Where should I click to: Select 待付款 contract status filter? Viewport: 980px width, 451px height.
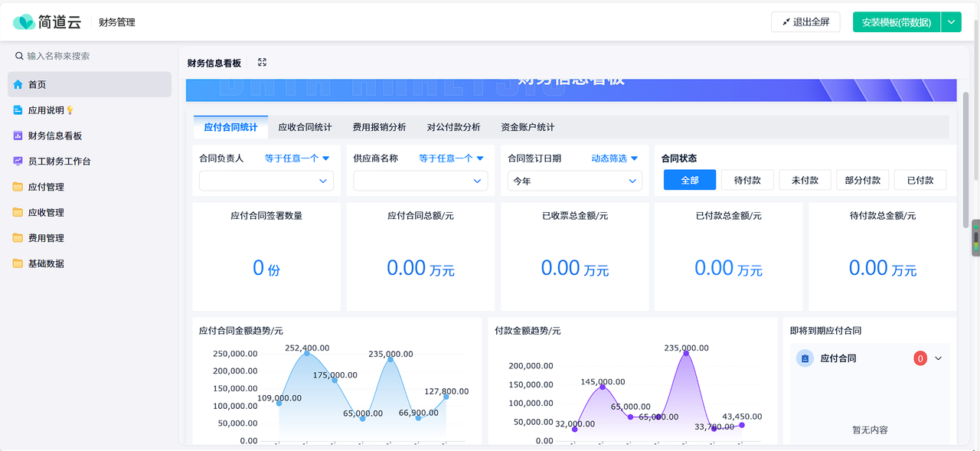click(x=747, y=180)
